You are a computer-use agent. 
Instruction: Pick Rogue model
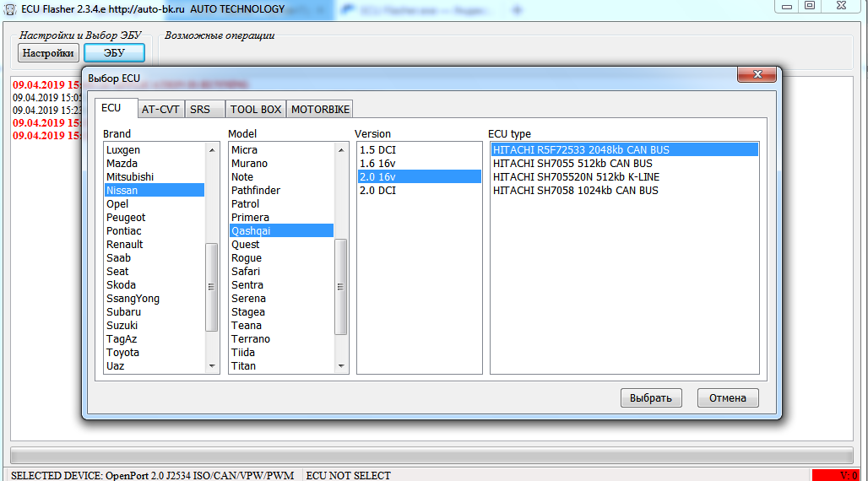pyautogui.click(x=281, y=258)
